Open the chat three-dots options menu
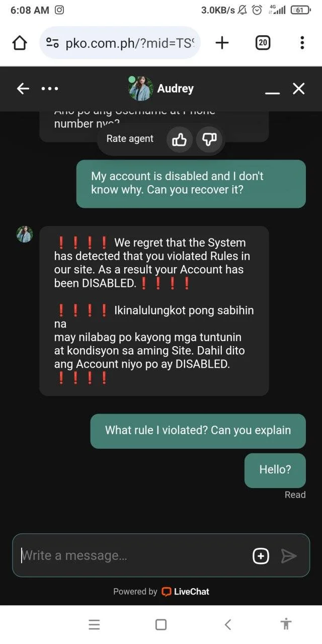Screen dimensions: 322x644 tap(49, 89)
